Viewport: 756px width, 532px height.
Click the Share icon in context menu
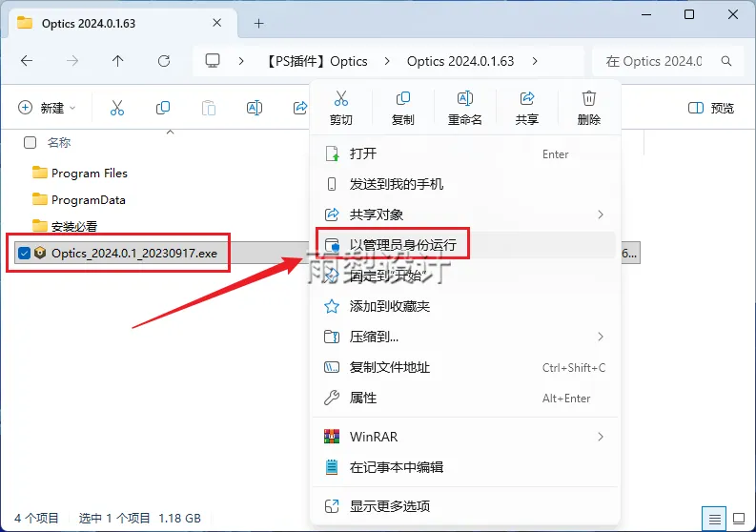click(x=527, y=98)
